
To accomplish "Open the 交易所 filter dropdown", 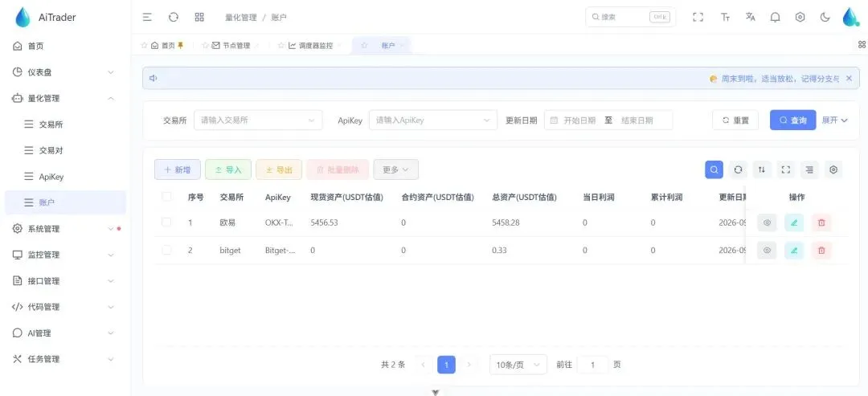I will click(x=258, y=120).
